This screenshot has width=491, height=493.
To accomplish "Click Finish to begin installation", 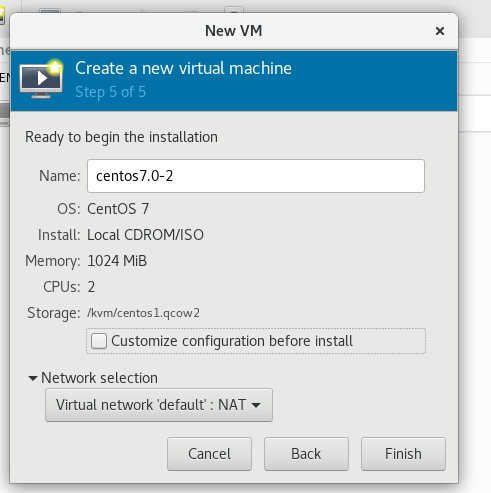I will (403, 454).
